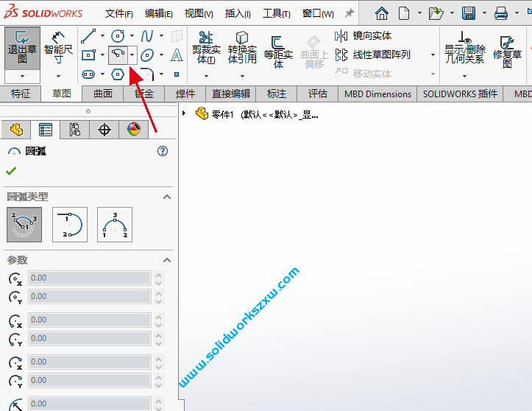The image size is (532, 411).
Task: Click the Text (A) sketch tool
Action: [x=177, y=55]
